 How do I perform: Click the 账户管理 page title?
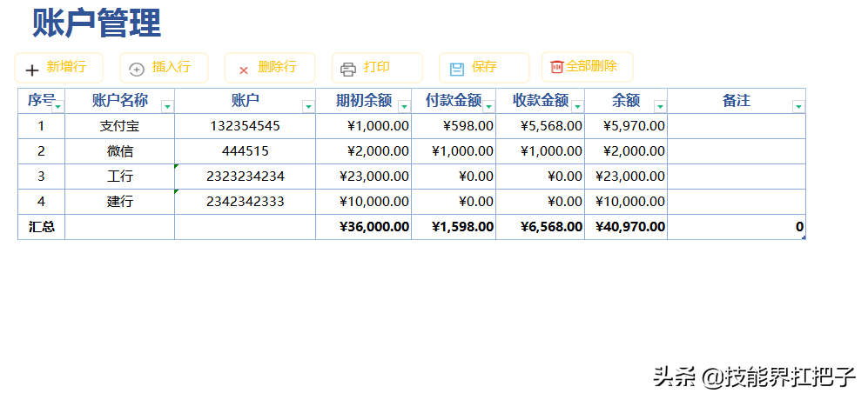[x=97, y=23]
